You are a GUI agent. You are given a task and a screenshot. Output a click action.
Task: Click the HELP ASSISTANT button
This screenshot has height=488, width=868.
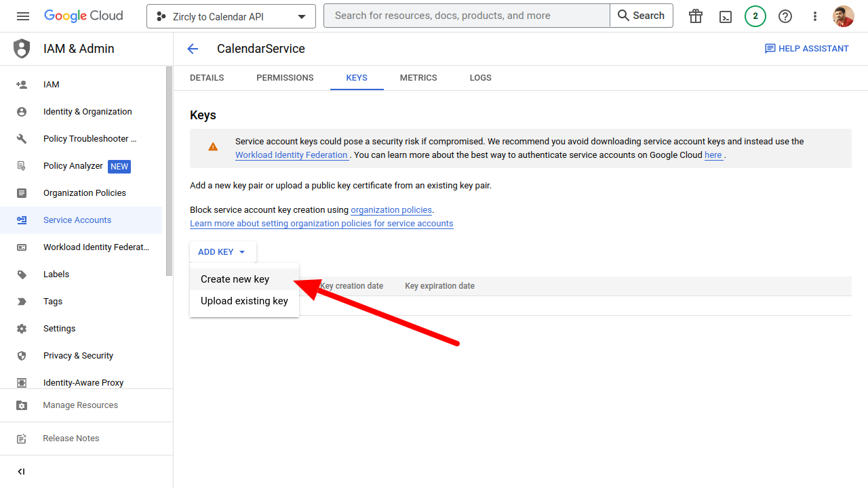point(807,49)
